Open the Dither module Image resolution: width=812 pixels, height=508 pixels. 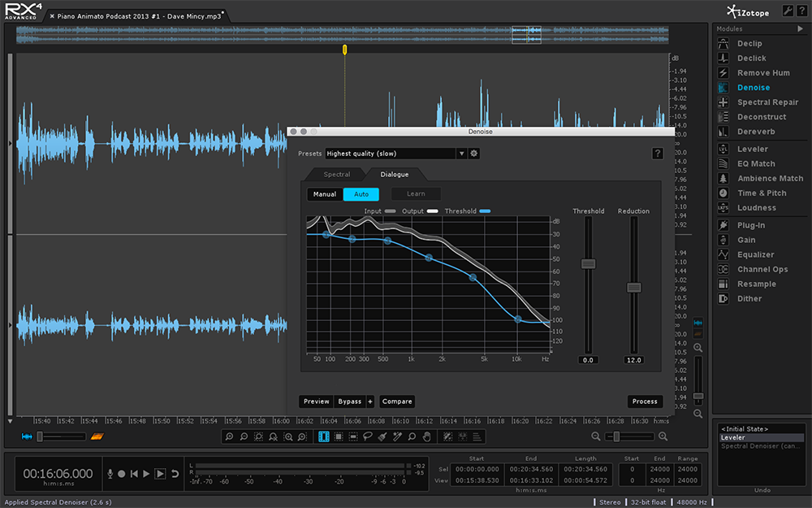749,298
